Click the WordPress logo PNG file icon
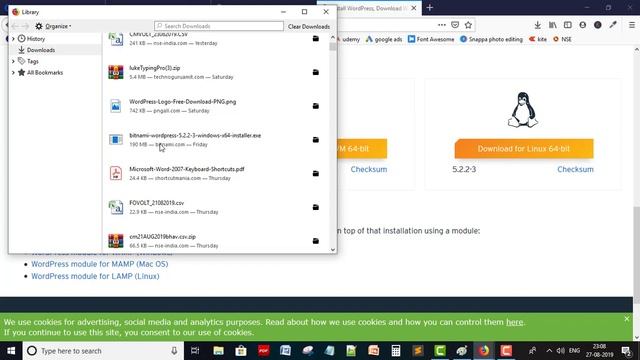The height and width of the screenshot is (360, 640). click(x=116, y=106)
